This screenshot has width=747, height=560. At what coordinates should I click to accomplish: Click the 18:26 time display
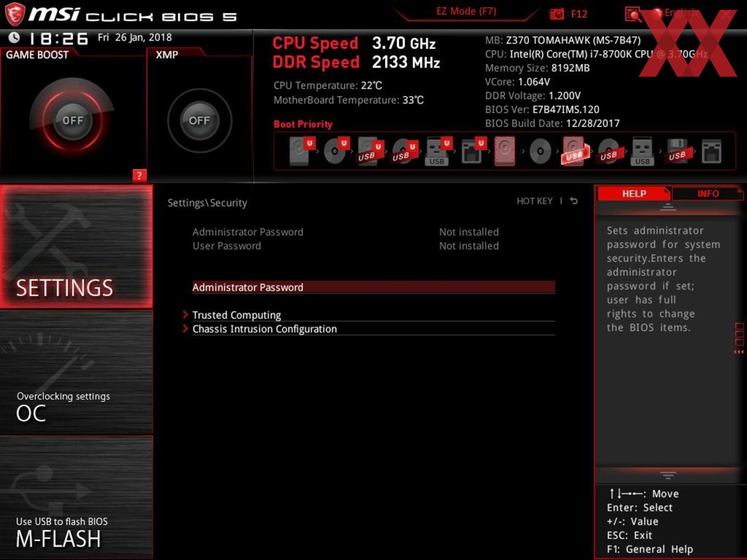tap(58, 38)
